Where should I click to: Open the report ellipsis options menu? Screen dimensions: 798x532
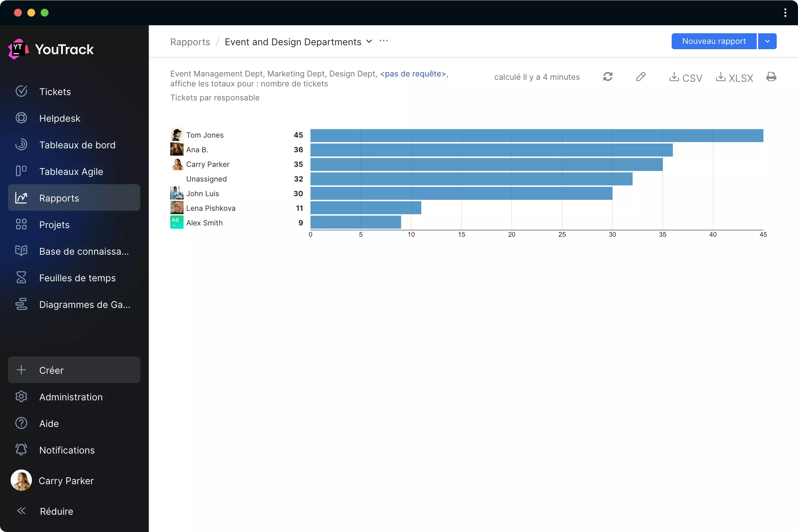(384, 41)
